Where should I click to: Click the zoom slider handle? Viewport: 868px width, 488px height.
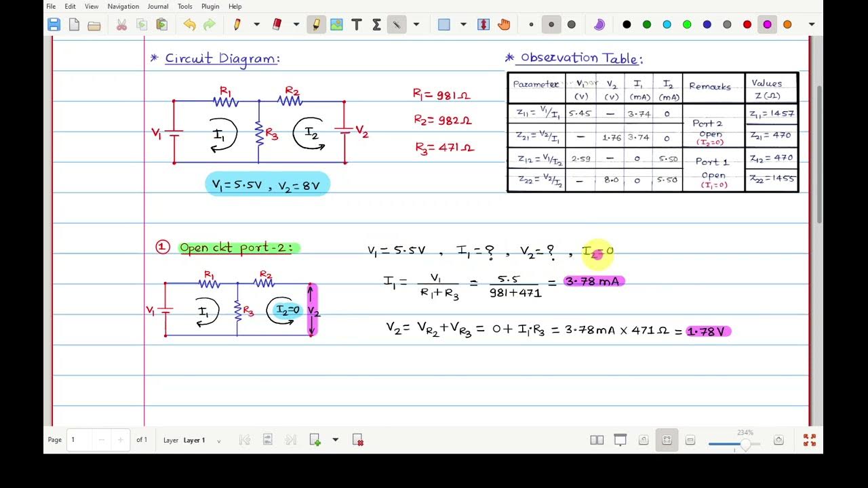click(x=745, y=445)
